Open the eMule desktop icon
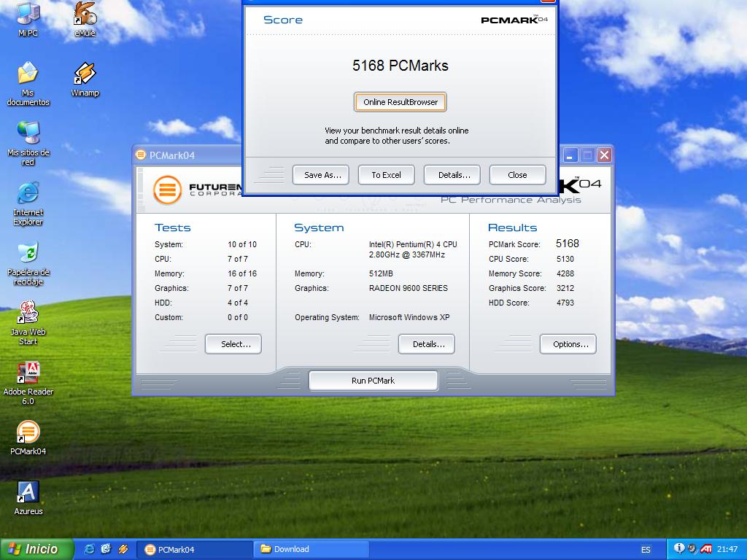 [x=85, y=15]
